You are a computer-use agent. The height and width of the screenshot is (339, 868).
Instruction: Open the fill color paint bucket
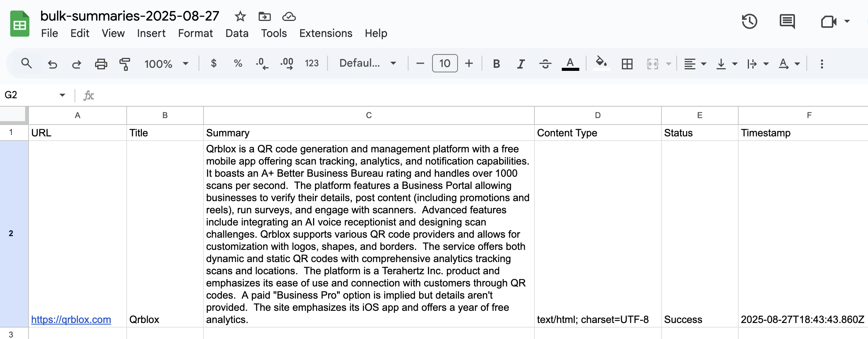(x=601, y=63)
